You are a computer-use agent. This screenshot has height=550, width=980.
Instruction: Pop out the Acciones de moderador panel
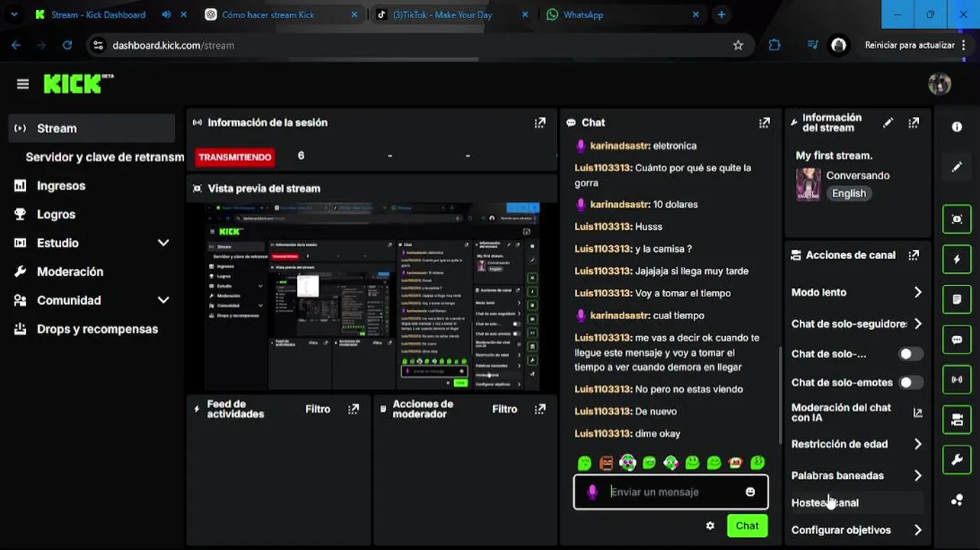540,409
